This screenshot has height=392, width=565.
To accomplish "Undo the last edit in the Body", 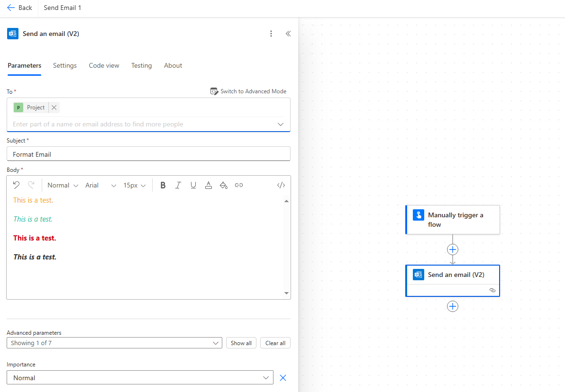I will pos(16,185).
